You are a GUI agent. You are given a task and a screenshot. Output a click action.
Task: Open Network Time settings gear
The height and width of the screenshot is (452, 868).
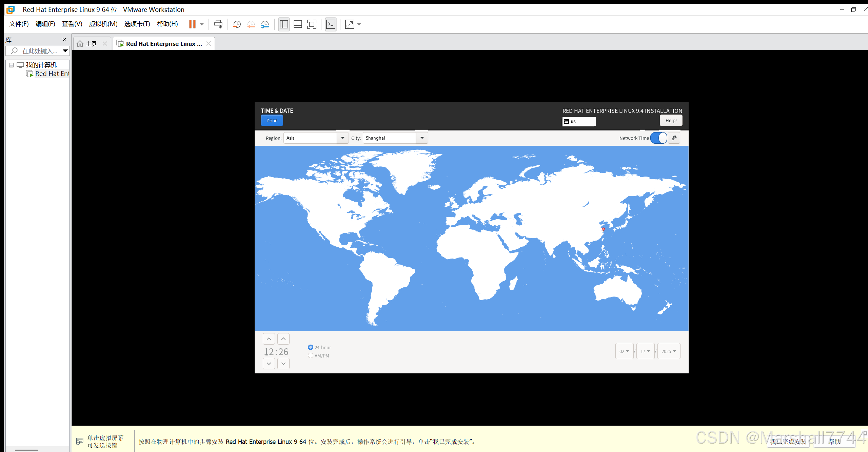tap(674, 138)
